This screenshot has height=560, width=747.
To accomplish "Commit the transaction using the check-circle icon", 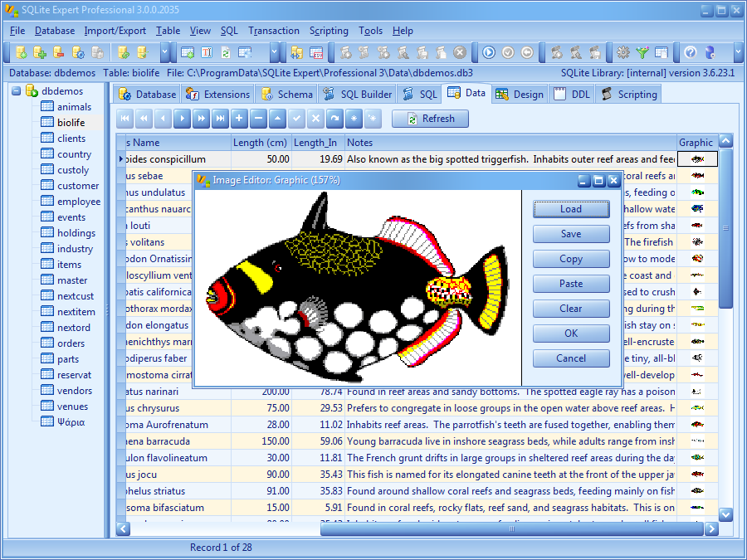I will click(x=507, y=53).
